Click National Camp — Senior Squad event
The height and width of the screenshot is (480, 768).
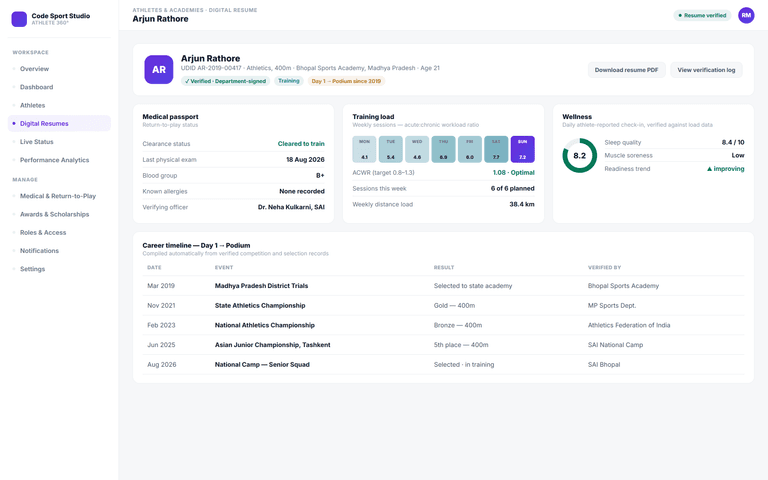(x=262, y=364)
